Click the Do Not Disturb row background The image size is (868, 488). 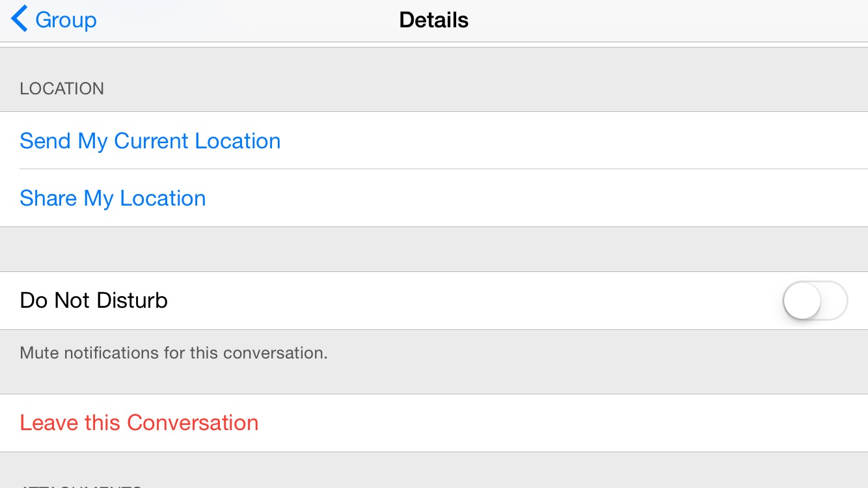pos(434,301)
